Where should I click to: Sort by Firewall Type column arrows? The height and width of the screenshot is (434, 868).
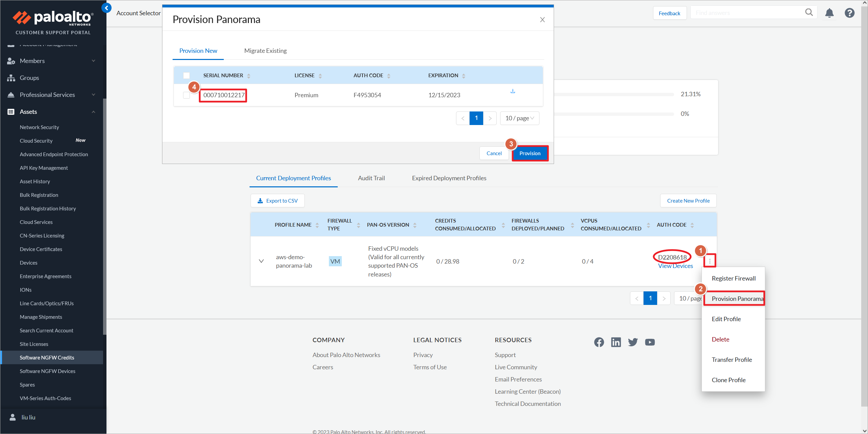coord(358,225)
